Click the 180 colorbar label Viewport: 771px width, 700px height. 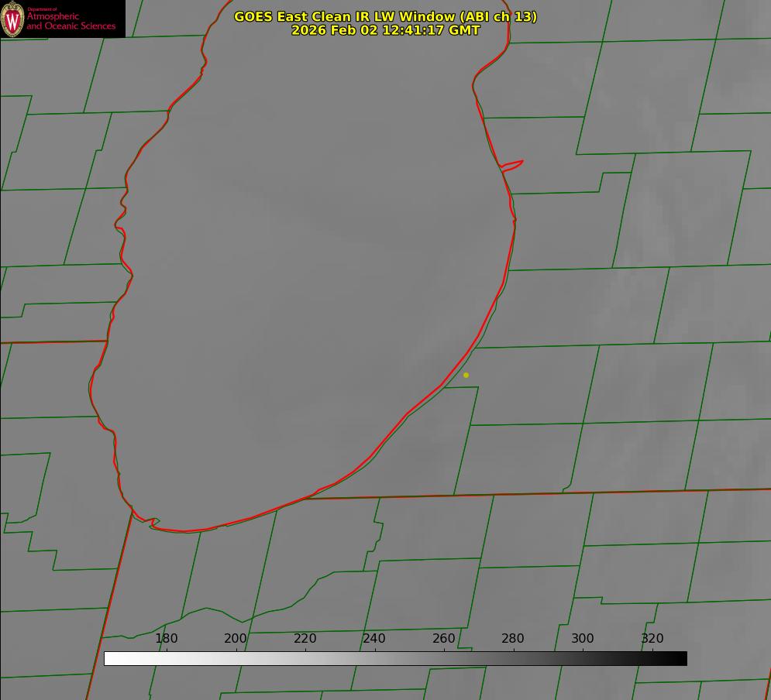[x=166, y=638]
